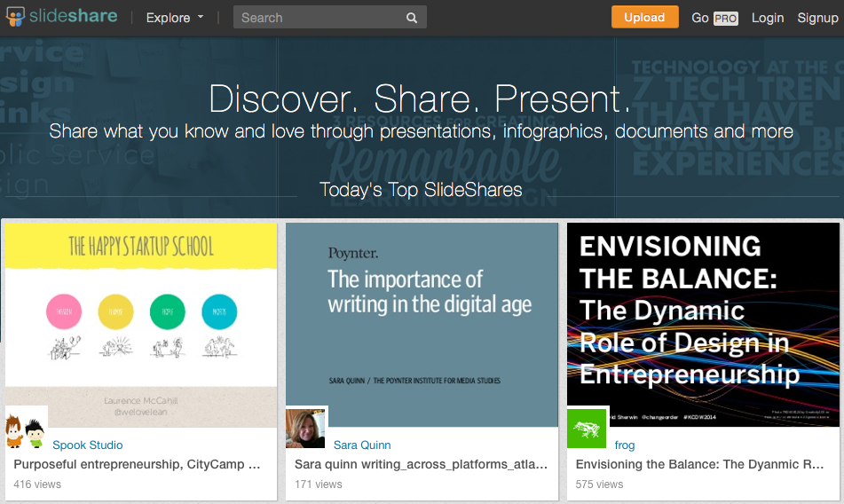Click the Discover. Share. Present. headline
Viewport: 844px width, 504px height.
[x=420, y=98]
